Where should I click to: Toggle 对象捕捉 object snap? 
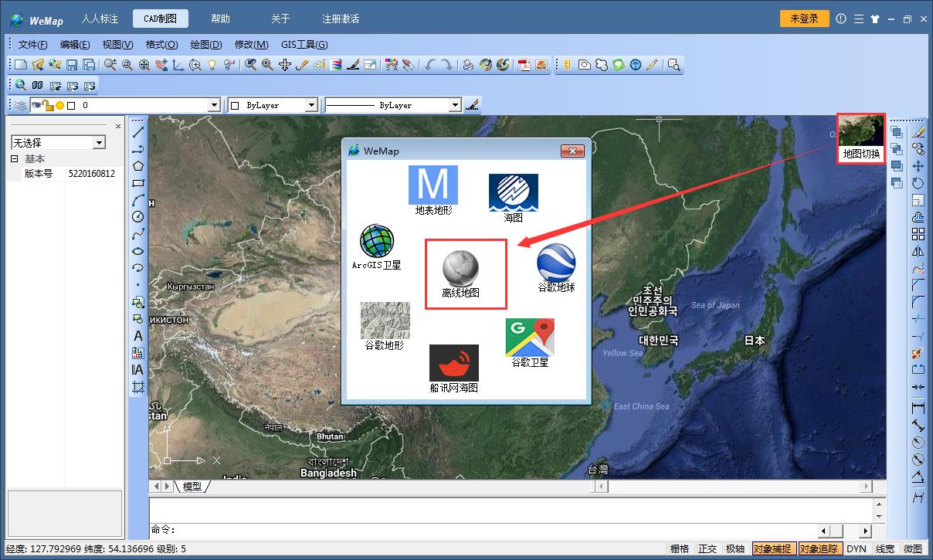click(x=773, y=549)
